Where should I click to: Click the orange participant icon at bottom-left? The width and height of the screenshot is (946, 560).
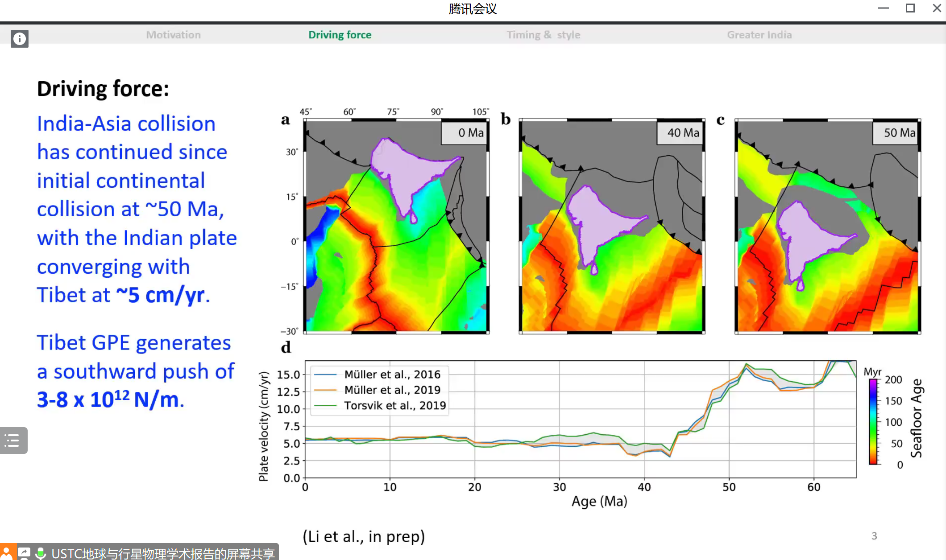point(8,553)
